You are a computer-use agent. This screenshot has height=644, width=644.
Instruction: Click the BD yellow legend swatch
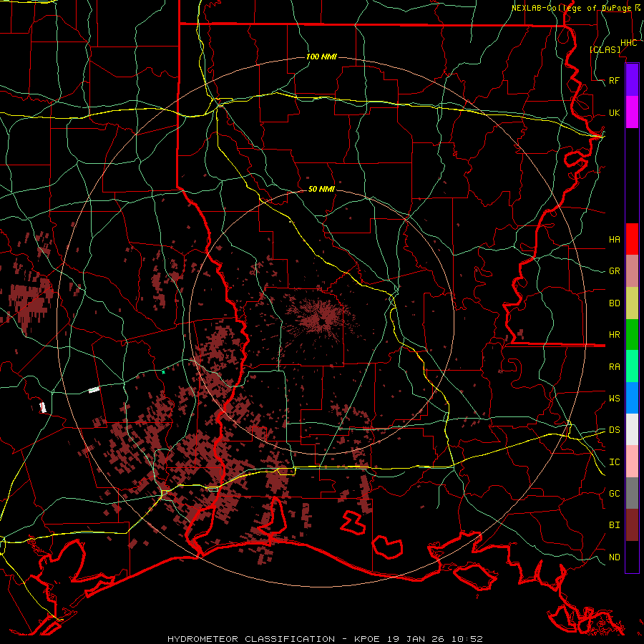click(x=632, y=303)
